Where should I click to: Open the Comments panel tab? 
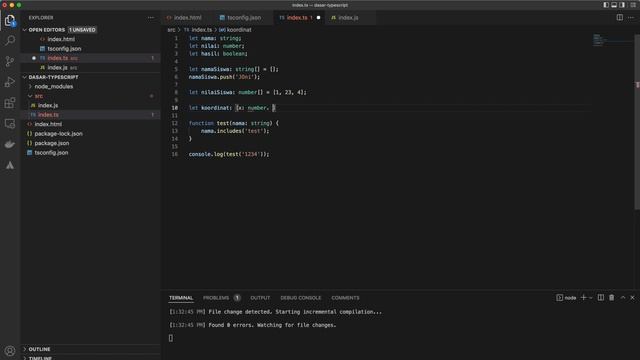pyautogui.click(x=345, y=298)
